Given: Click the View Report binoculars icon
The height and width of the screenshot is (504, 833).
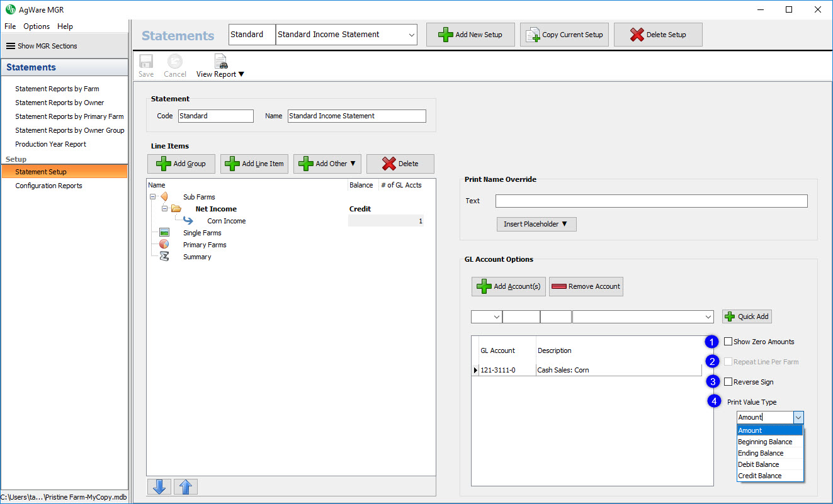Looking at the screenshot, I should pyautogui.click(x=221, y=62).
